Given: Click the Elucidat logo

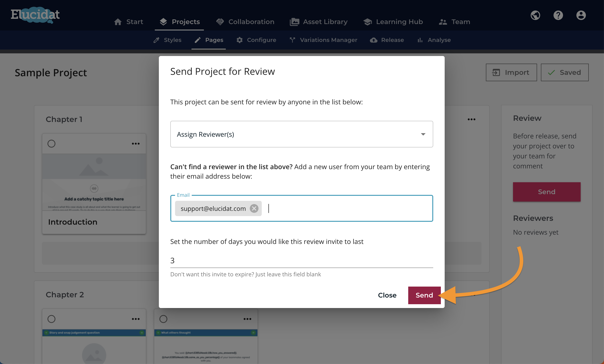Looking at the screenshot, I should pyautogui.click(x=35, y=15).
